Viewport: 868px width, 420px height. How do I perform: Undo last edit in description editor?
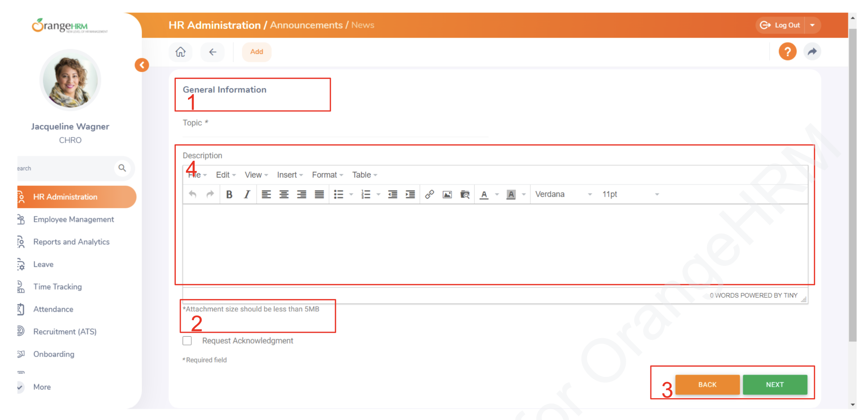point(192,194)
